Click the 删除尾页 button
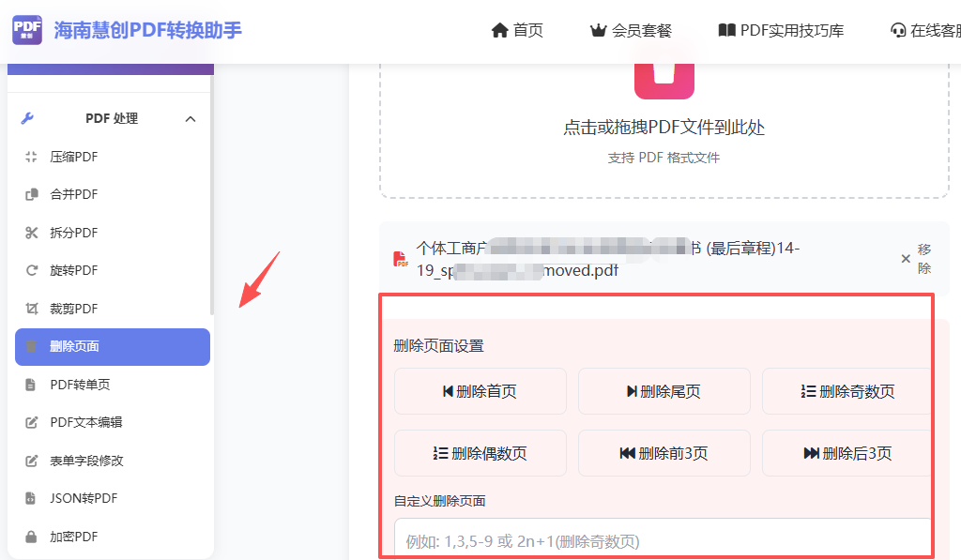The width and height of the screenshot is (961, 560). (664, 391)
